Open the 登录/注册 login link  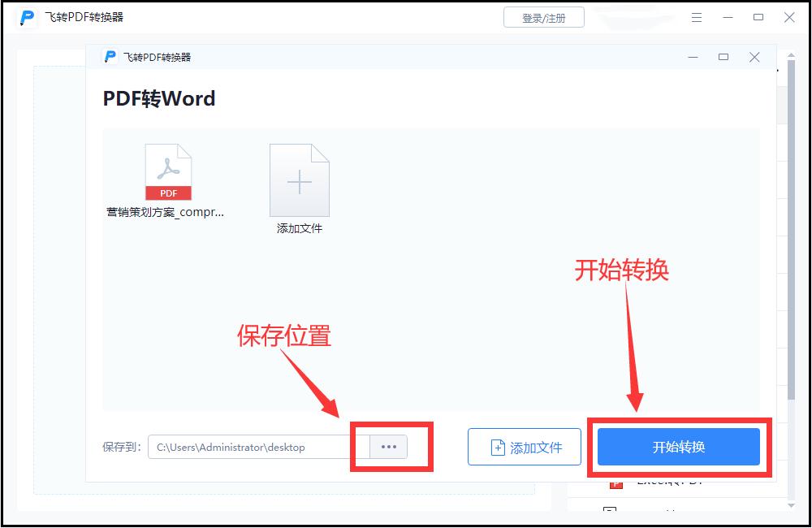coord(545,17)
